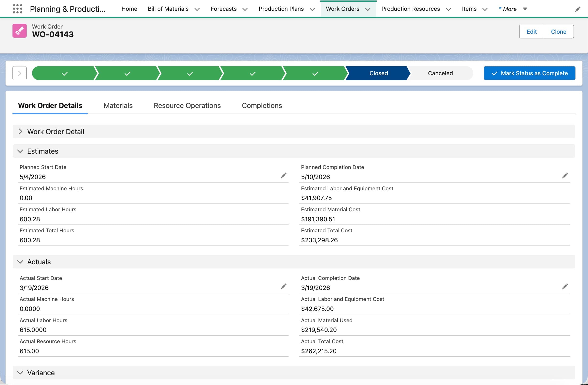The width and height of the screenshot is (588, 385).
Task: Open Production Plans dropdown chevron
Action: [312, 9]
